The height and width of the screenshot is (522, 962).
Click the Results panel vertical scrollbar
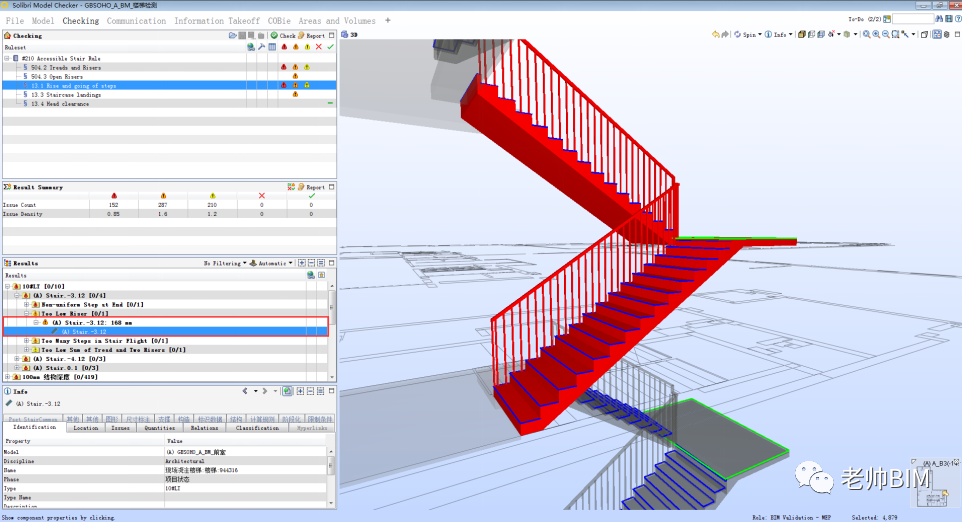pyautogui.click(x=332, y=331)
